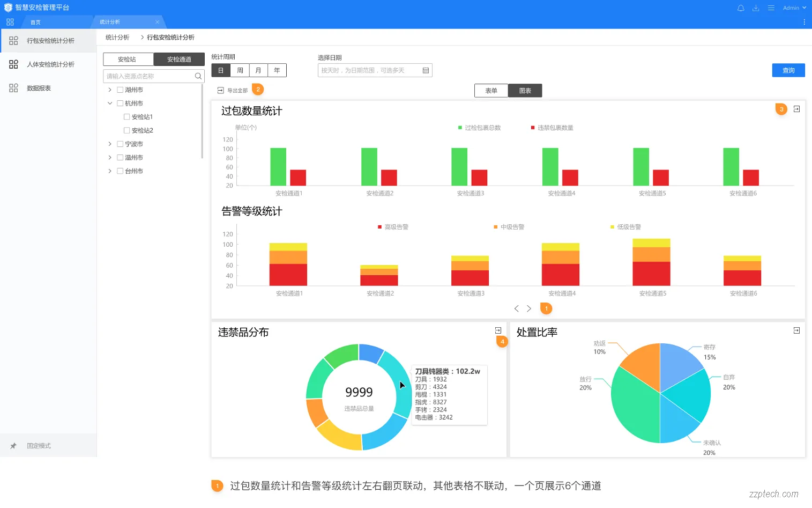This screenshot has height=508, width=812.
Task: Click the calendar icon in the date field
Action: tap(426, 70)
